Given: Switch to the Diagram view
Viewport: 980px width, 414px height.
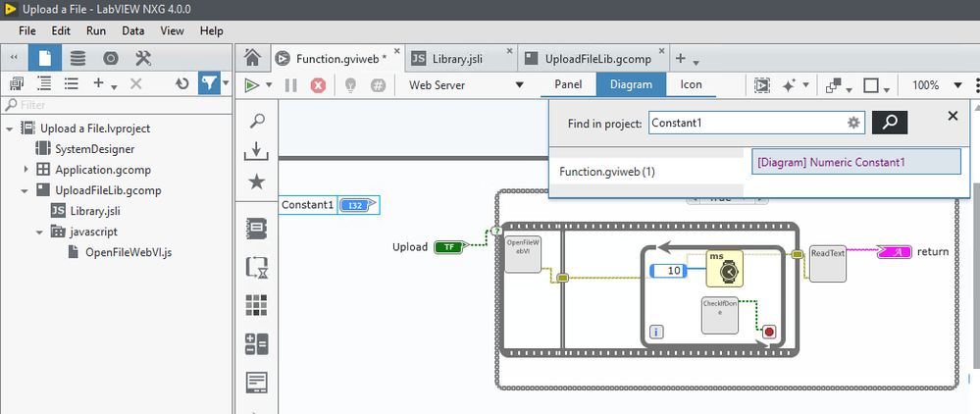Looking at the screenshot, I should tap(631, 85).
